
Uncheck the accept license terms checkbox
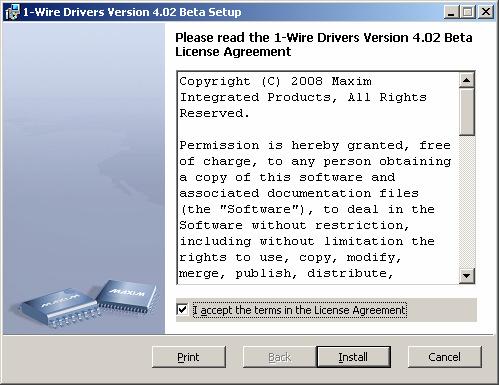tap(182, 310)
